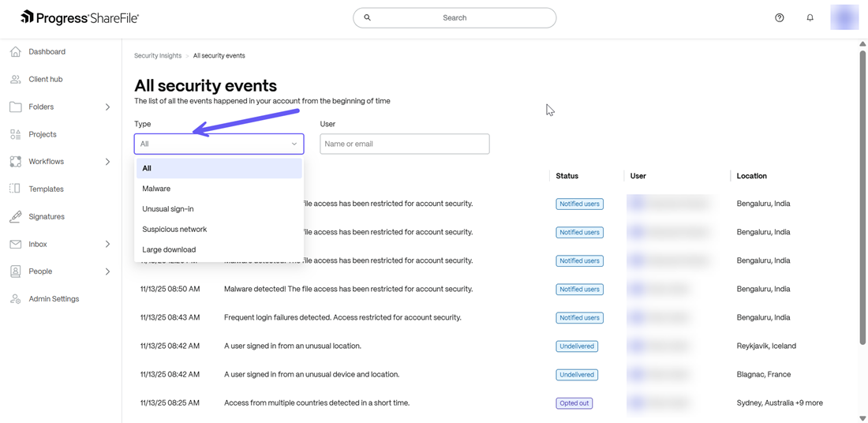The width and height of the screenshot is (868, 423).
Task: Select Malware from the Type list
Action: pyautogui.click(x=156, y=189)
